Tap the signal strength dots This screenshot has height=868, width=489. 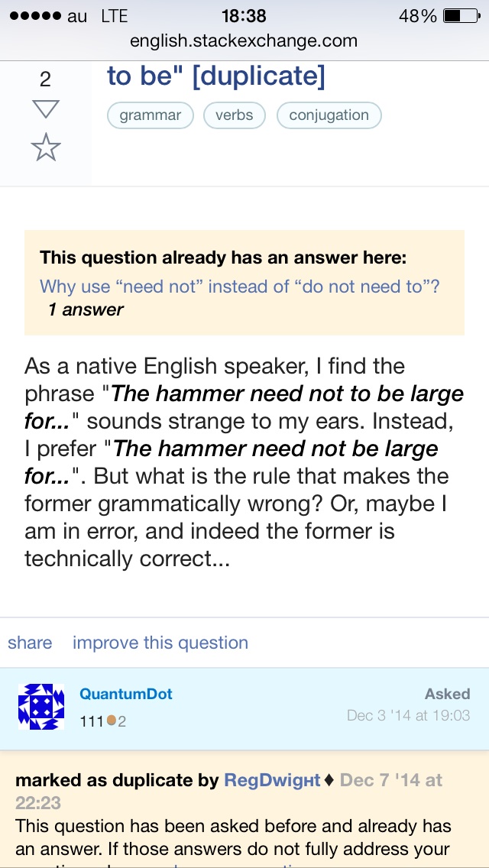coord(34,16)
